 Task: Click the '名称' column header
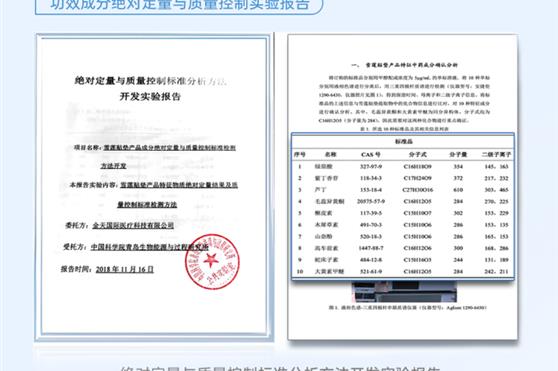point(330,154)
